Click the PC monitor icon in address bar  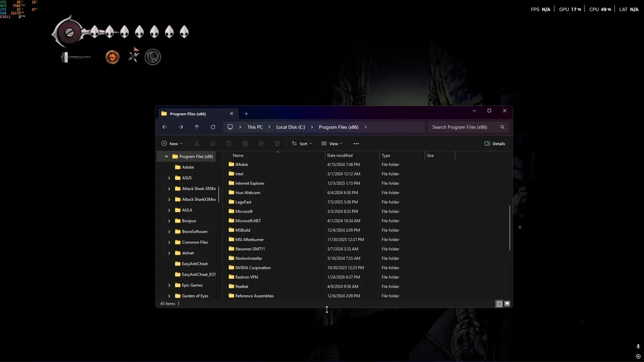tap(230, 127)
